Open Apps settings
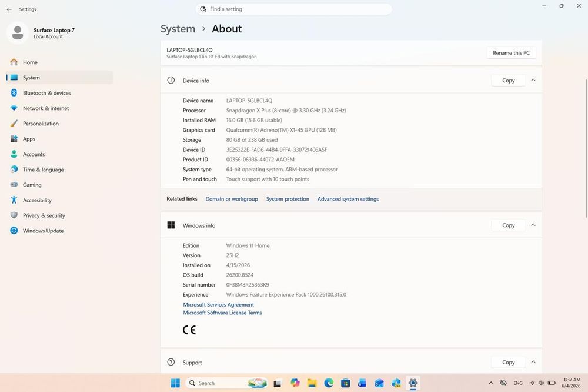This screenshot has height=392, width=588. coord(59,139)
